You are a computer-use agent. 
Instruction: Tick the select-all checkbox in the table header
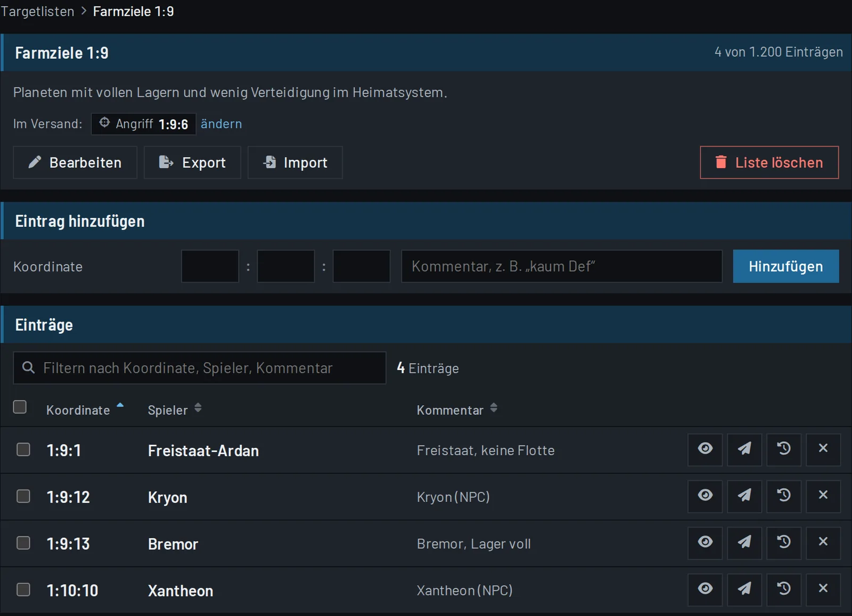pos(20,407)
